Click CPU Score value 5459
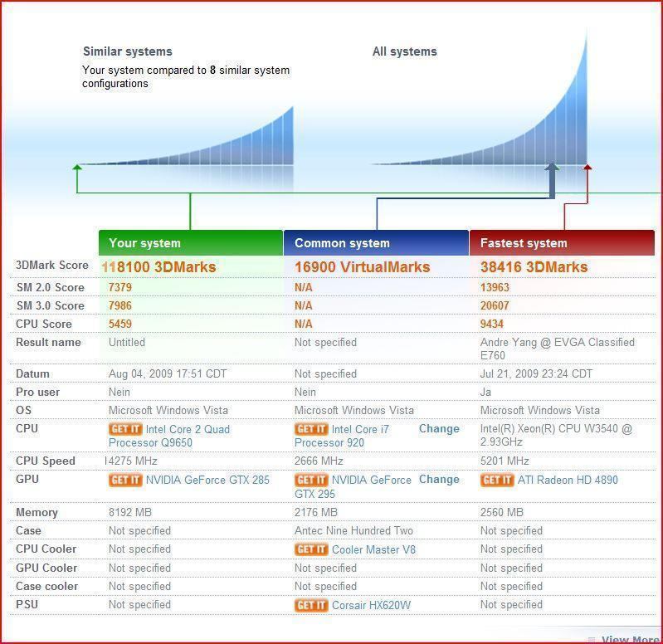This screenshot has height=644, width=663. click(x=120, y=324)
